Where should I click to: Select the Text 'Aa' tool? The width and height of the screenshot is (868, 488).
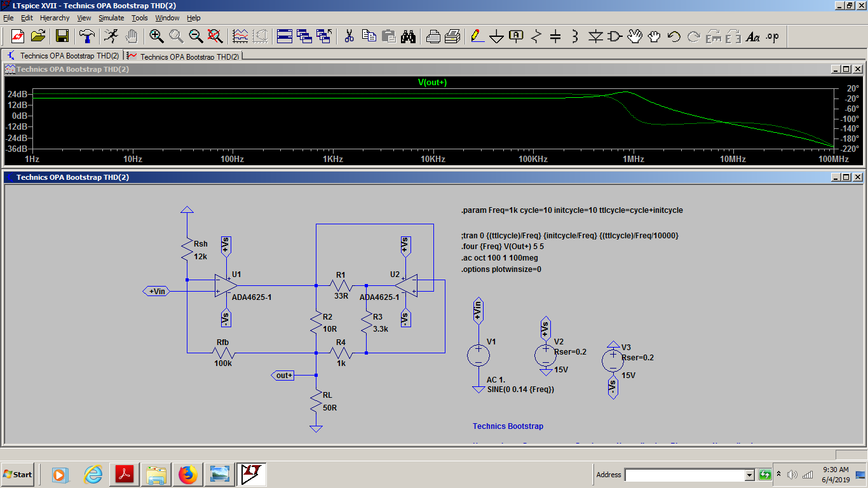(753, 36)
